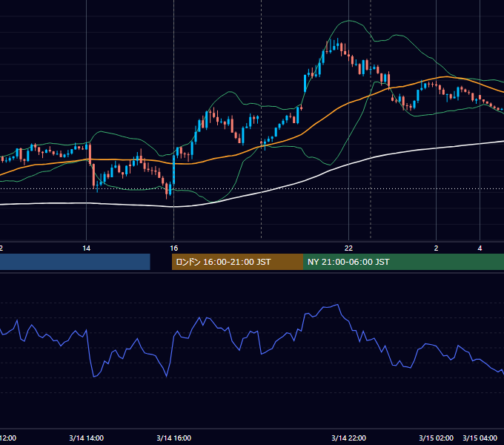Click the 3/14 14:00 time label

(87, 438)
